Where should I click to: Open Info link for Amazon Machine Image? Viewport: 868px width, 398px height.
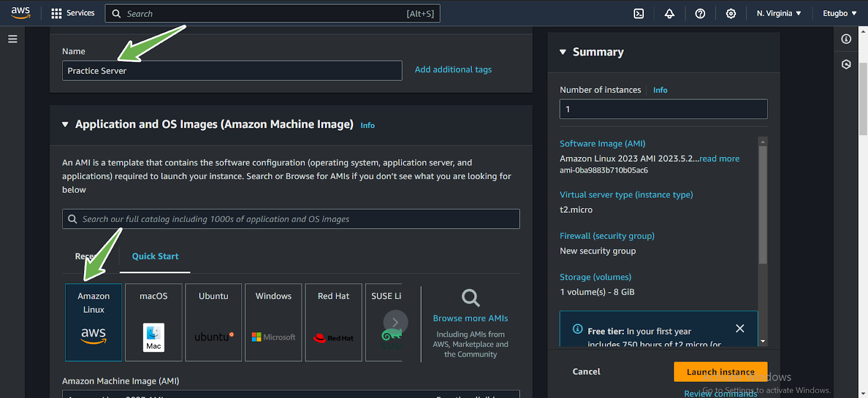368,125
